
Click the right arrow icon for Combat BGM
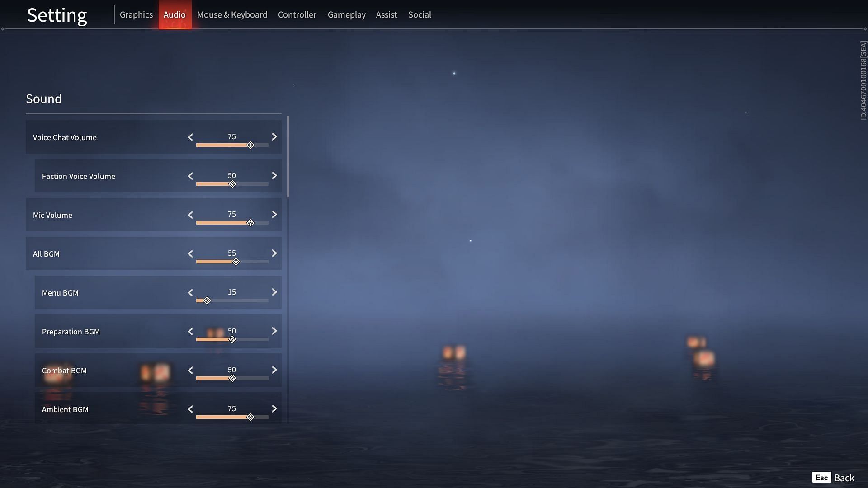tap(274, 370)
